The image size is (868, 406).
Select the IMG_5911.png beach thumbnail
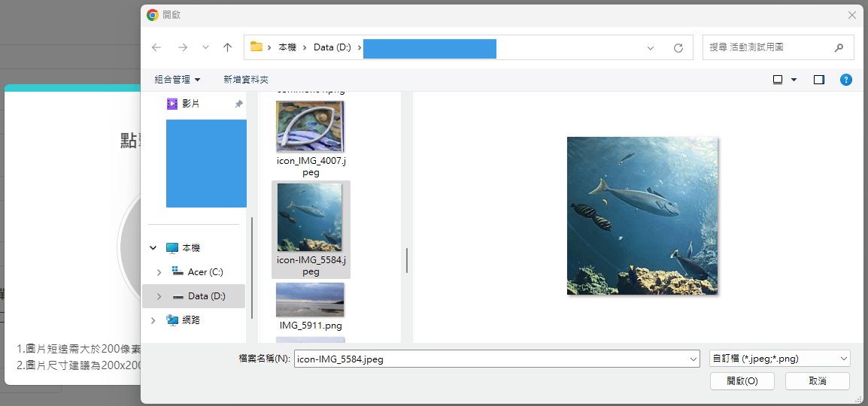(310, 299)
